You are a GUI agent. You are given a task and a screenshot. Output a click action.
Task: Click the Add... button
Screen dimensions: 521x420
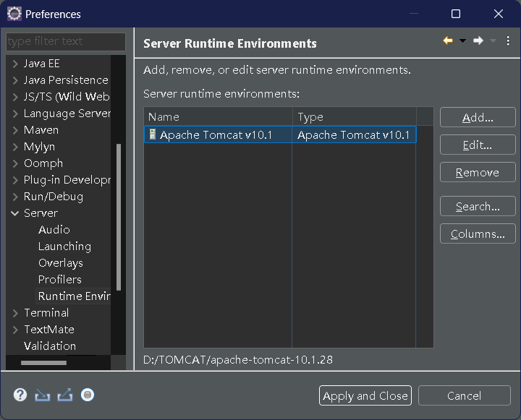[478, 118]
